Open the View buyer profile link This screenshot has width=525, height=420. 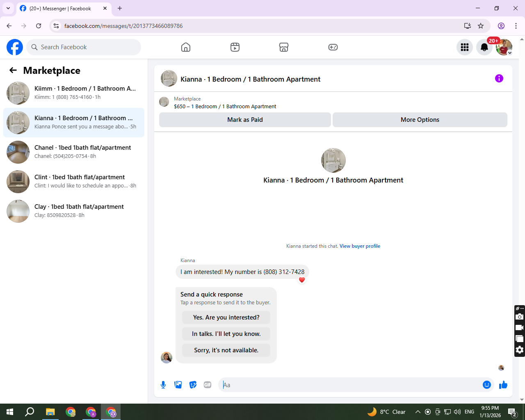point(360,246)
